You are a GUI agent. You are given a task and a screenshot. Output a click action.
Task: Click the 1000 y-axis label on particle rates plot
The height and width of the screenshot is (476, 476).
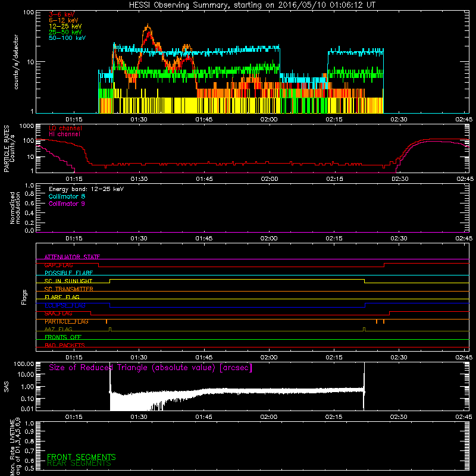26,126
